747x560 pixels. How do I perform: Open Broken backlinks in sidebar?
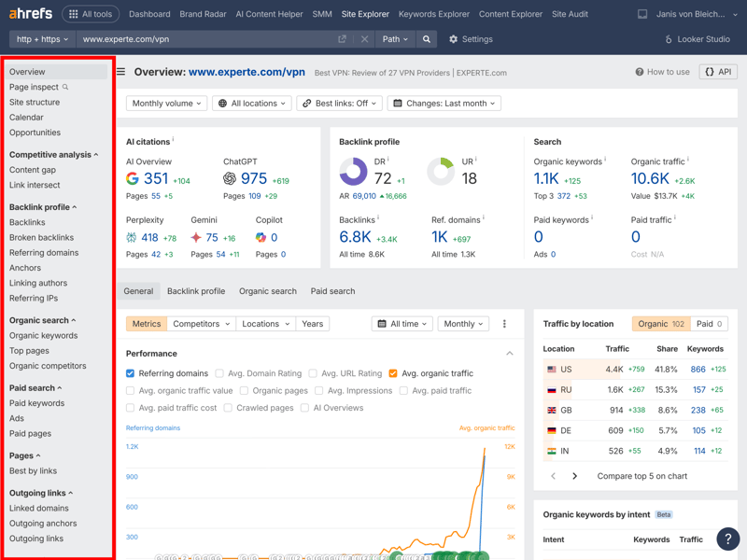(x=41, y=237)
